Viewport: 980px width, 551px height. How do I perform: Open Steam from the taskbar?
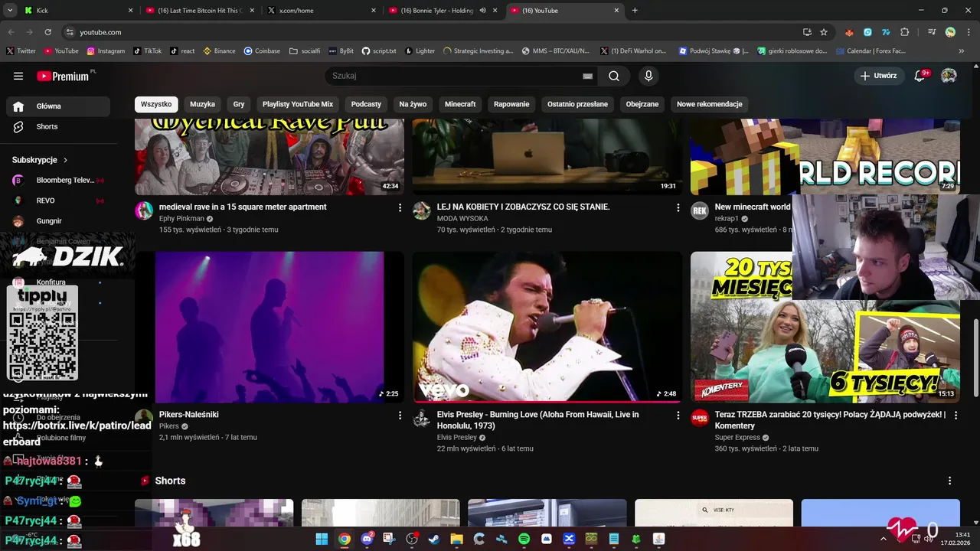point(434,539)
